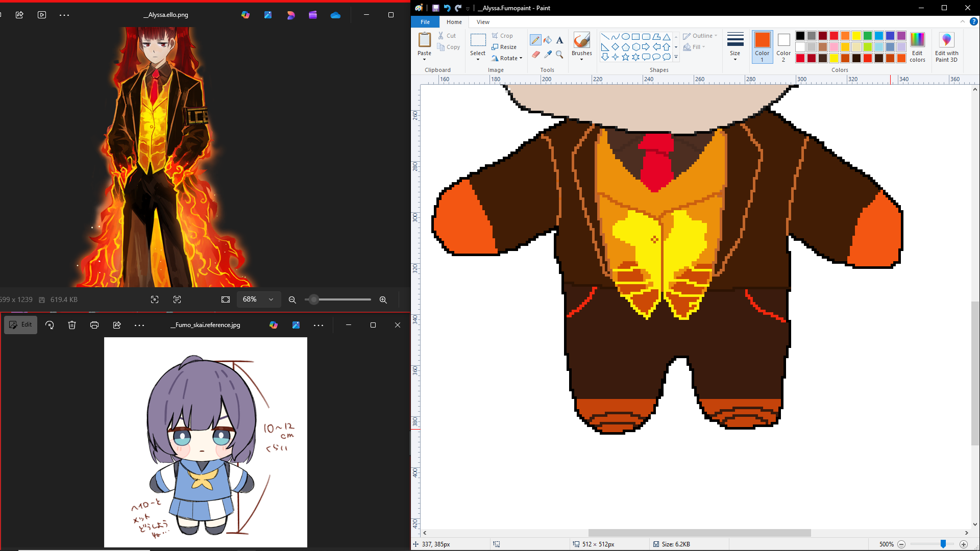Image resolution: width=980 pixels, height=551 pixels.
Task: Pick the Color picker eyedropper tool
Action: [x=548, y=54]
